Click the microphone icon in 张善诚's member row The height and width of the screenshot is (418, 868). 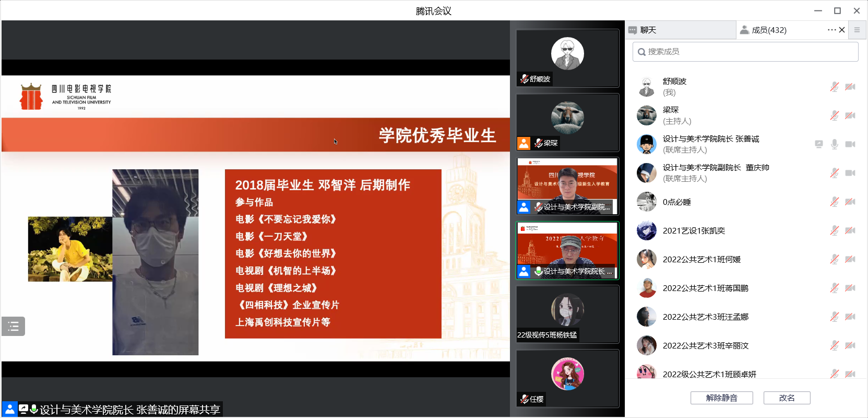[x=835, y=144]
